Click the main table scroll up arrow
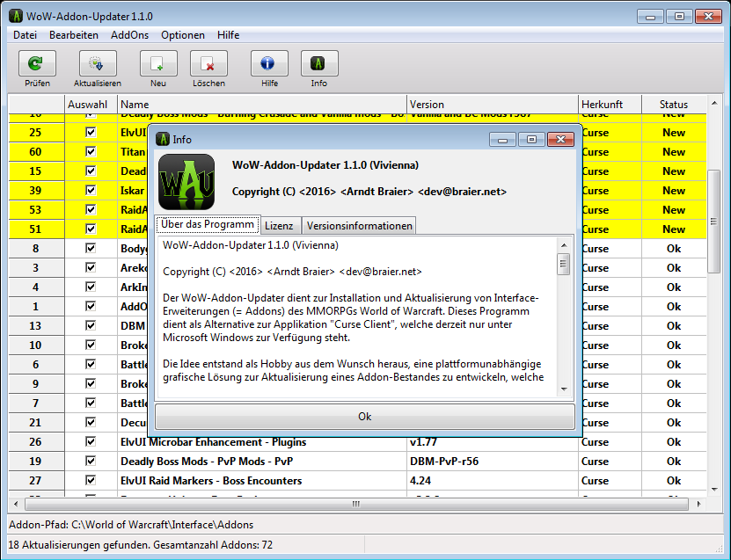This screenshot has width=731, height=560. pos(714,102)
